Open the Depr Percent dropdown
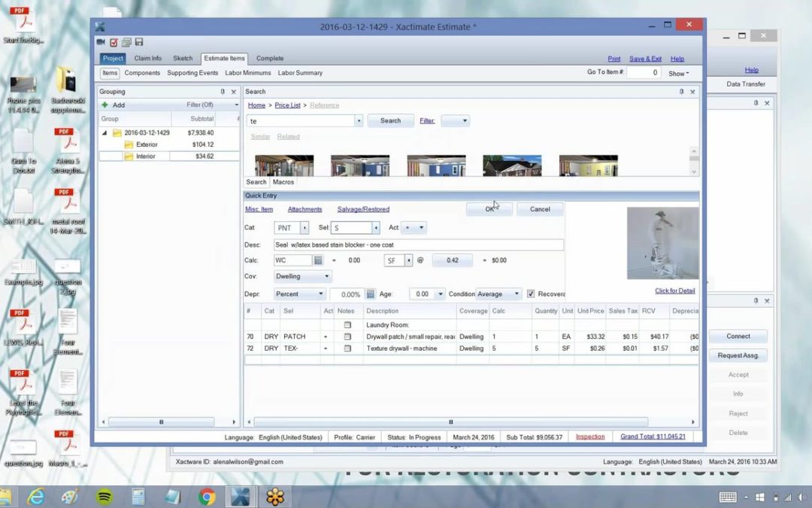812x508 pixels. [299, 294]
